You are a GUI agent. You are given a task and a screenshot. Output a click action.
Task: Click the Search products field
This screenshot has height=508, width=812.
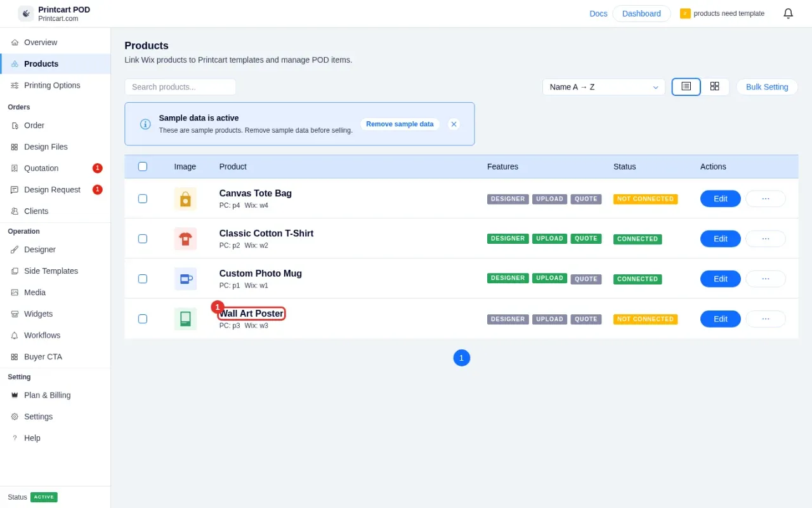(180, 87)
